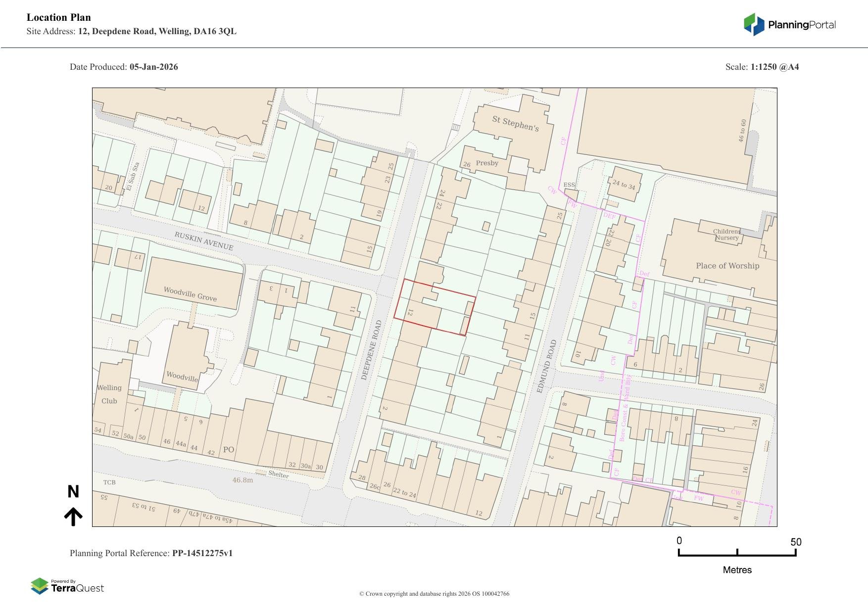Click the DEEPDENE ROAD street name

pyautogui.click(x=371, y=350)
